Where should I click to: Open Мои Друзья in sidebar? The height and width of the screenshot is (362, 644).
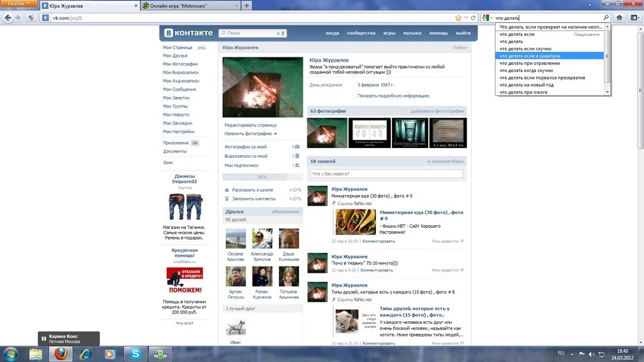[x=175, y=56]
